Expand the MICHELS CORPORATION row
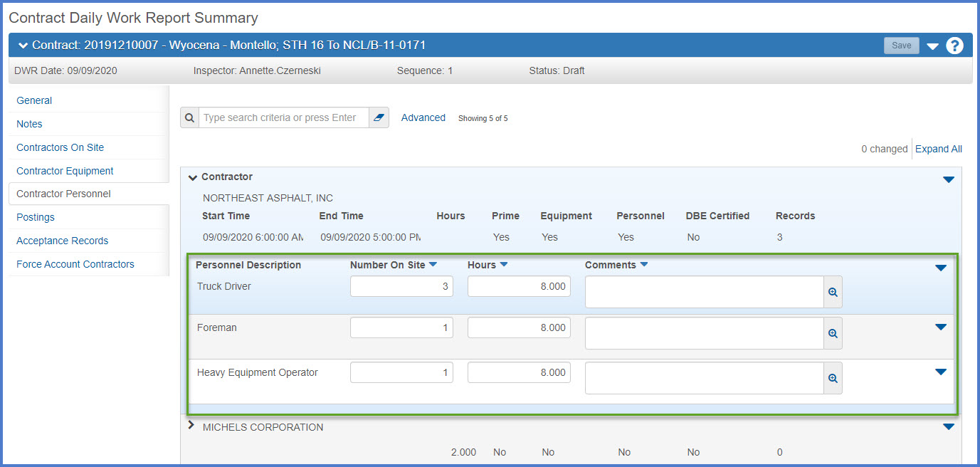Viewport: 980px width, 467px height. (191, 426)
